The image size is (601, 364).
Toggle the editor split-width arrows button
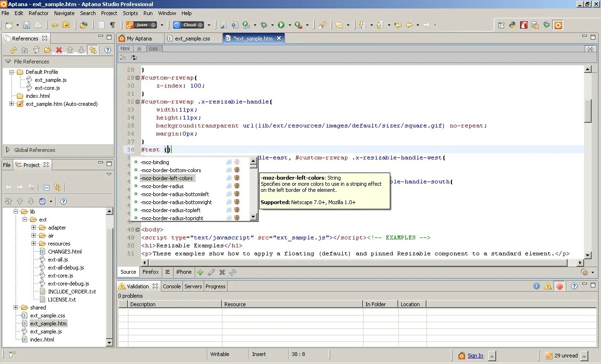point(590,48)
